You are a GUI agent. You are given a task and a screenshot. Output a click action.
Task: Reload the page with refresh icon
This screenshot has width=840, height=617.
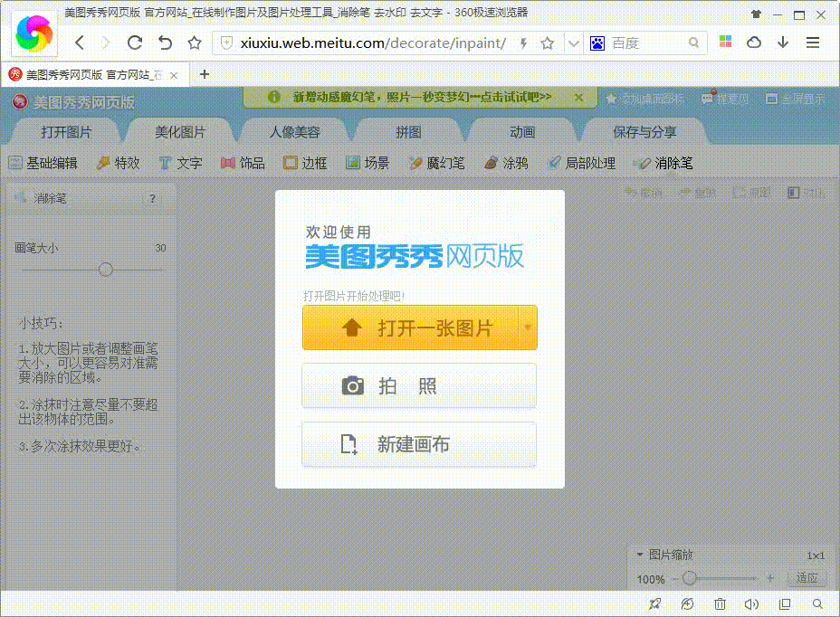(135, 43)
